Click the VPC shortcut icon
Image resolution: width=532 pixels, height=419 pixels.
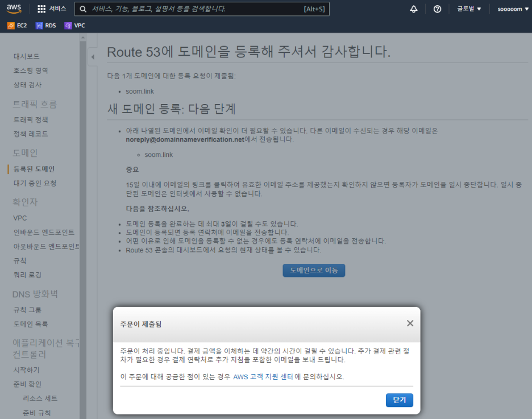point(68,26)
